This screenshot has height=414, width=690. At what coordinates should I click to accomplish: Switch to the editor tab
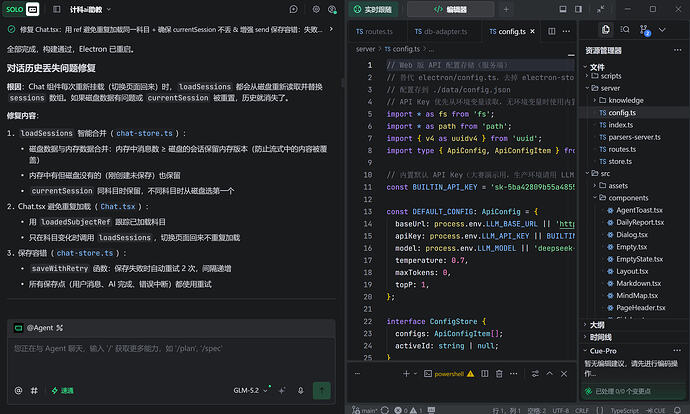[x=450, y=9]
